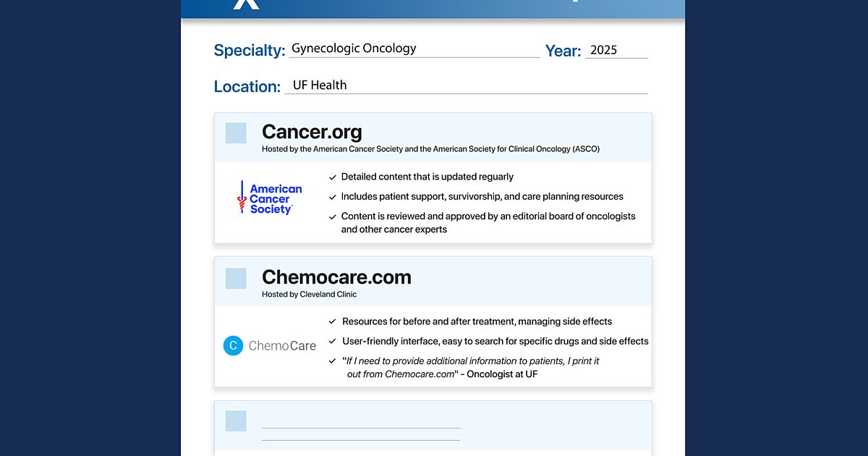Click the blue circular ChemoCare C icon
This screenshot has width=868, height=456.
tap(233, 346)
